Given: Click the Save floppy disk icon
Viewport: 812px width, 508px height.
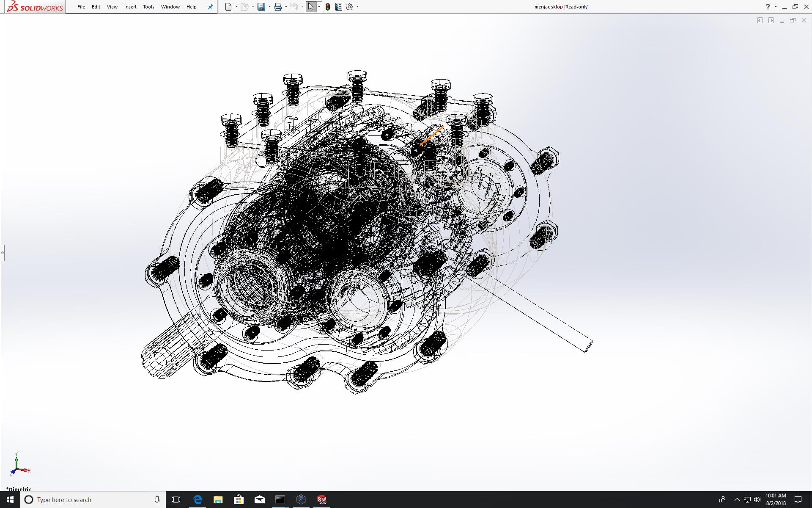Looking at the screenshot, I should (261, 7).
